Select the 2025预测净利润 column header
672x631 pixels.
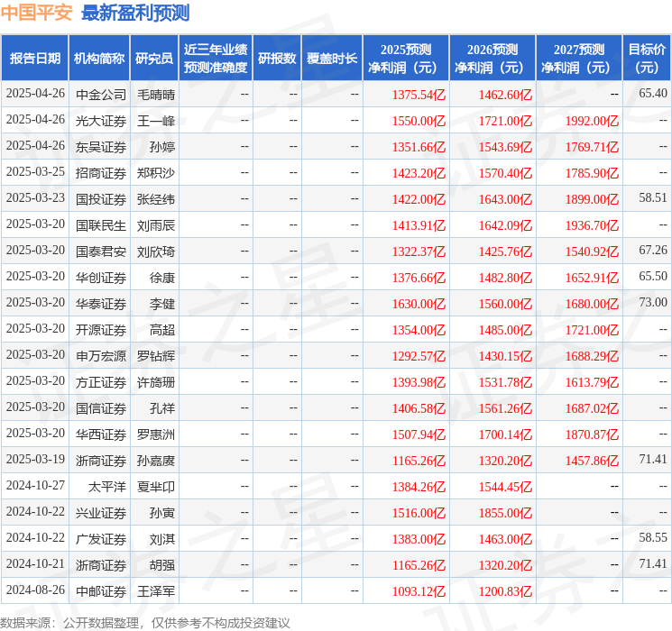click(x=406, y=59)
